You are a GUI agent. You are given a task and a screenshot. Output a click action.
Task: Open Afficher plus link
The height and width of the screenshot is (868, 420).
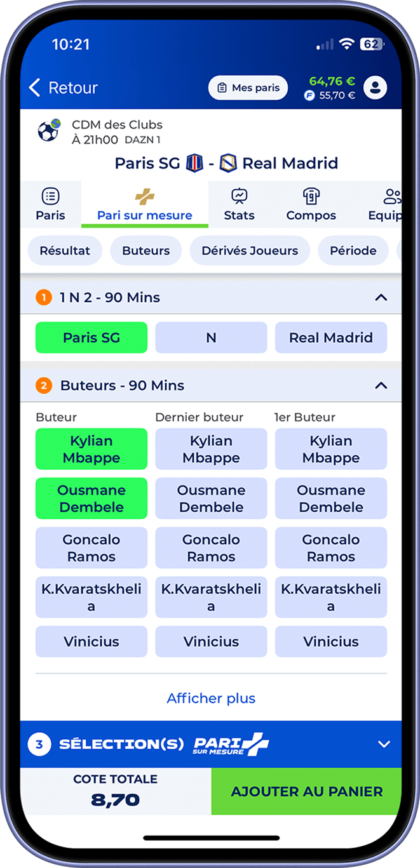tap(211, 698)
